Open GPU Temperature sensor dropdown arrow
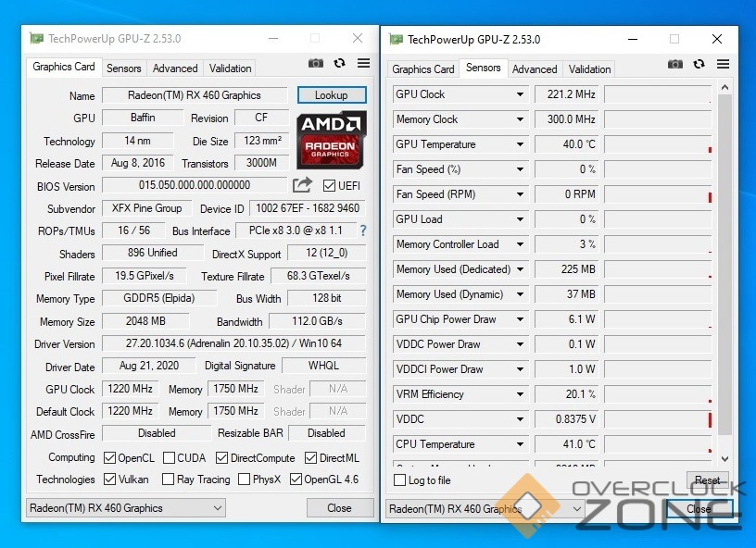Screen dimensions: 756x548 coord(520,144)
